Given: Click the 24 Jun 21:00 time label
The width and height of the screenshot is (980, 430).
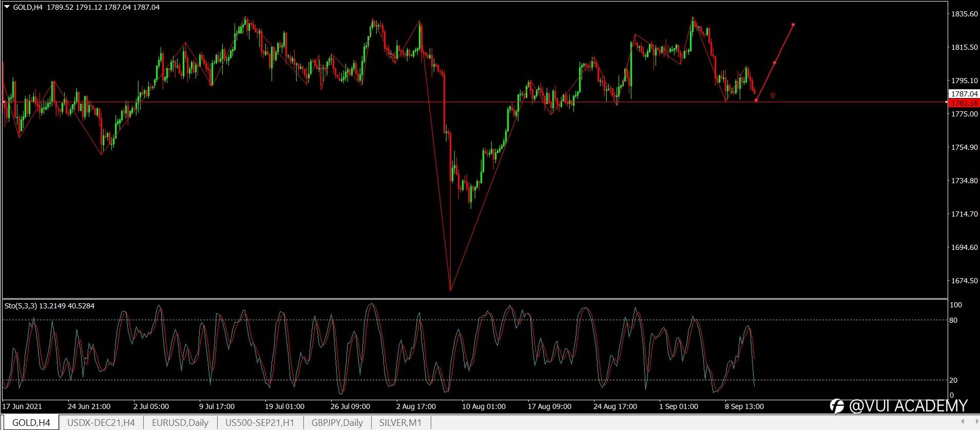Looking at the screenshot, I should (89, 406).
